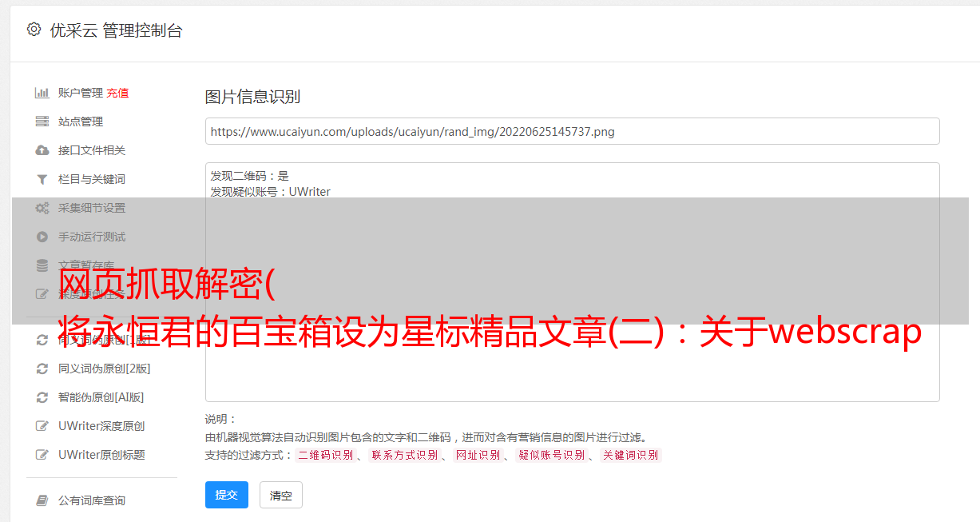Click the blue 提交 button
This screenshot has height=522, width=980.
[x=227, y=495]
